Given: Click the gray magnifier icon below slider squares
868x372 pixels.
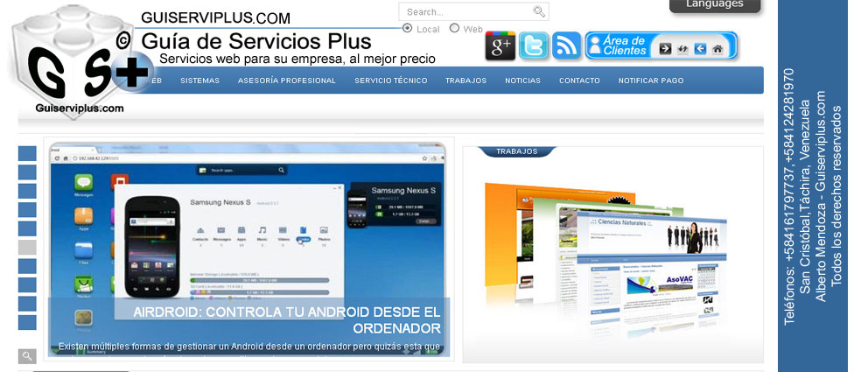Looking at the screenshot, I should 27,356.
